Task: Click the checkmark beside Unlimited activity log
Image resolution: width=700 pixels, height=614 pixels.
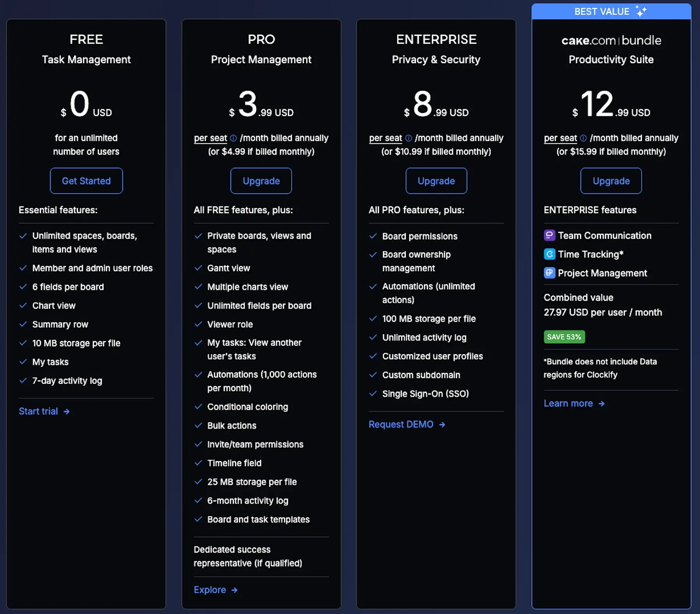Action: 373,337
